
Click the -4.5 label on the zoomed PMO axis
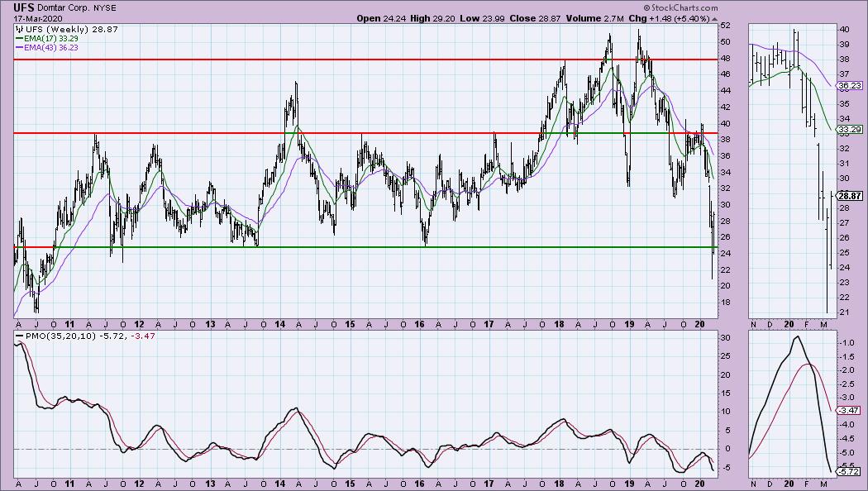click(847, 439)
